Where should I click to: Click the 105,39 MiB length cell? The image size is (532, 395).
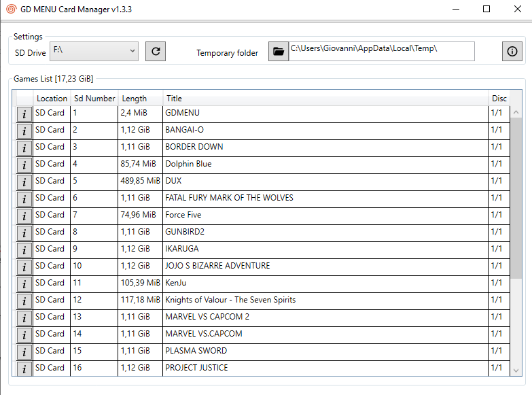(x=140, y=284)
